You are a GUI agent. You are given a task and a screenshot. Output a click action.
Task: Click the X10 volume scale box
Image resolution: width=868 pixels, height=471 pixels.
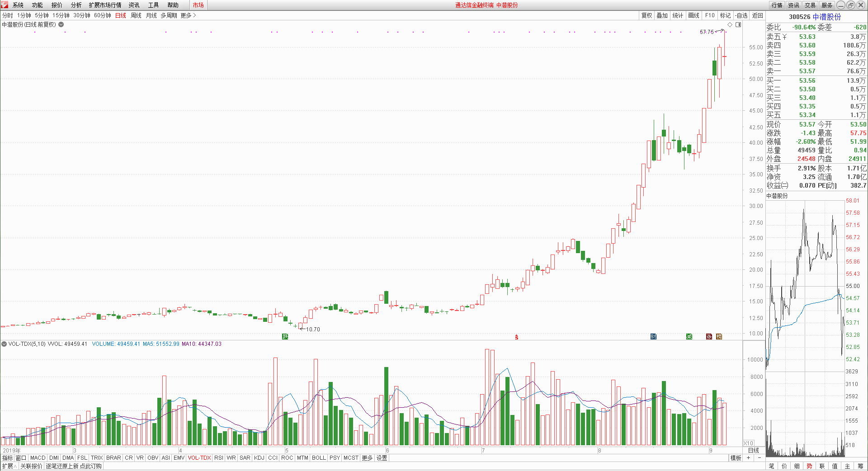pos(748,443)
